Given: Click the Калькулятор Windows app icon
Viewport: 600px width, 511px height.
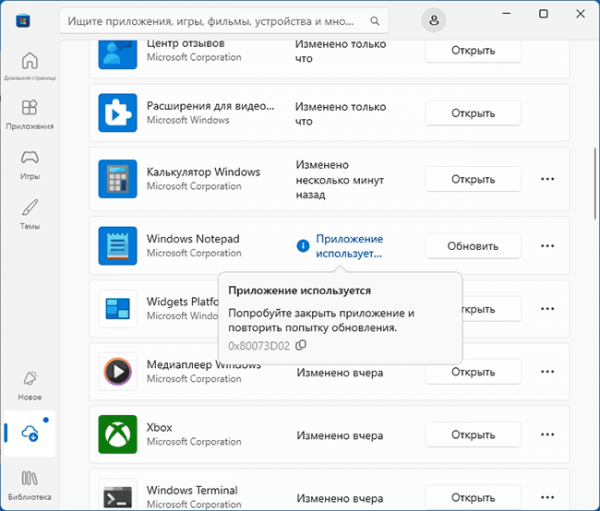Looking at the screenshot, I should point(117,179).
